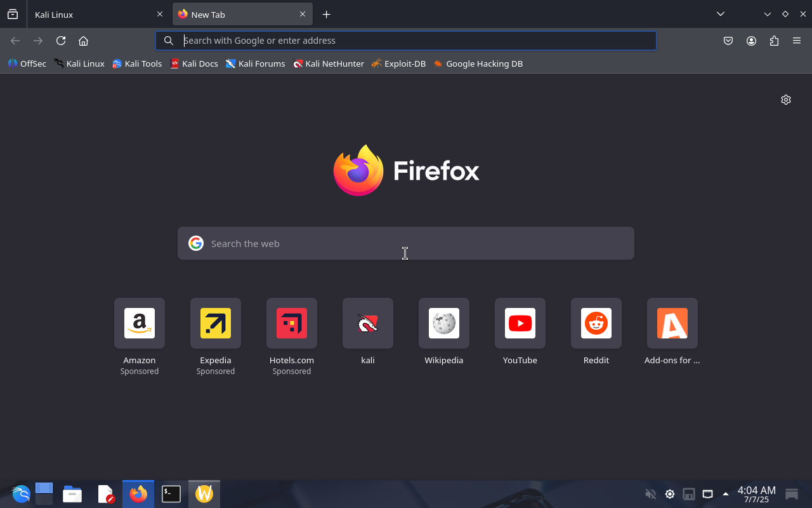
Task: Click the address bar magnifier icon
Action: (169, 41)
